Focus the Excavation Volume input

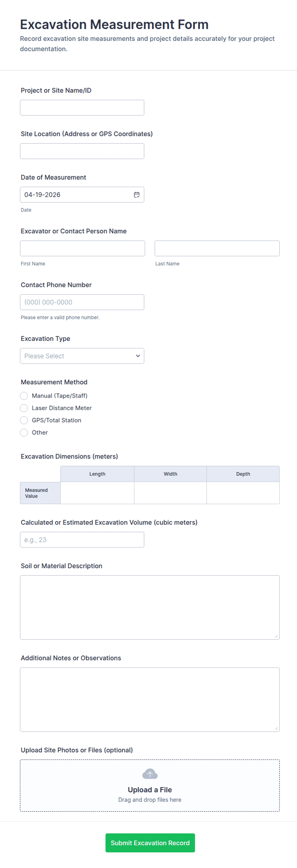click(x=82, y=540)
